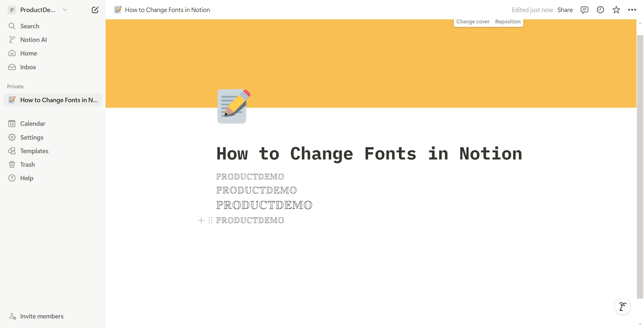644x328 pixels.
Task: Open the three-dot page options menu
Action: (x=632, y=10)
